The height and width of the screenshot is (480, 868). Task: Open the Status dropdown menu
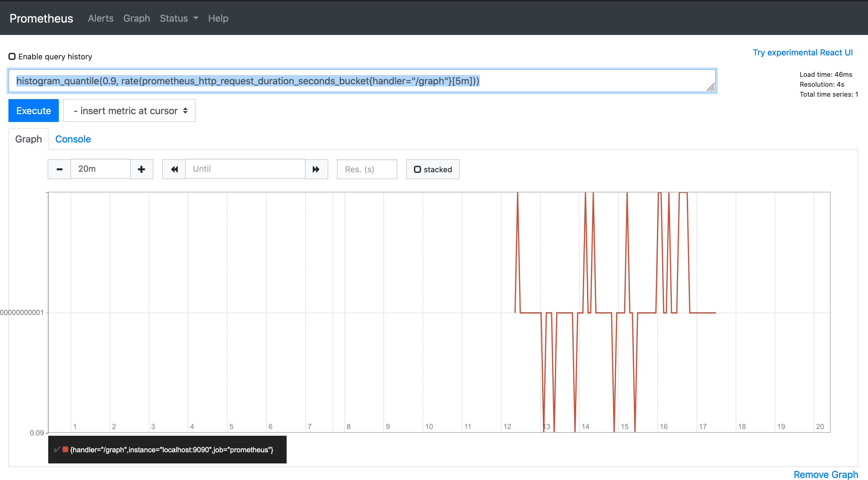[x=174, y=18]
